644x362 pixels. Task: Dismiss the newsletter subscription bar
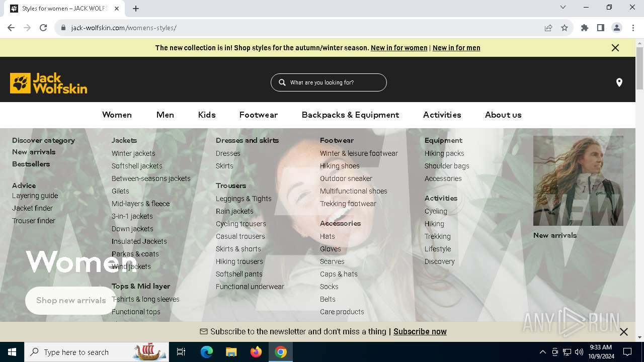(624, 332)
